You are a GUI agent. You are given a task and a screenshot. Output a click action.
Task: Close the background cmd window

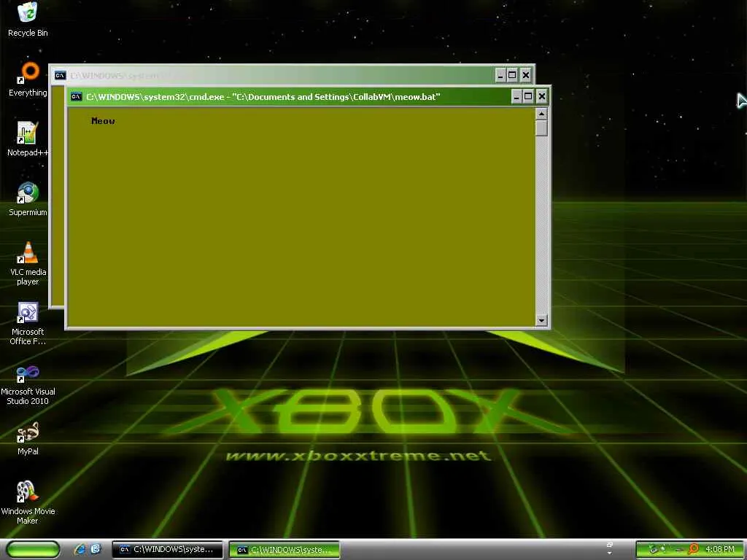[x=525, y=75]
